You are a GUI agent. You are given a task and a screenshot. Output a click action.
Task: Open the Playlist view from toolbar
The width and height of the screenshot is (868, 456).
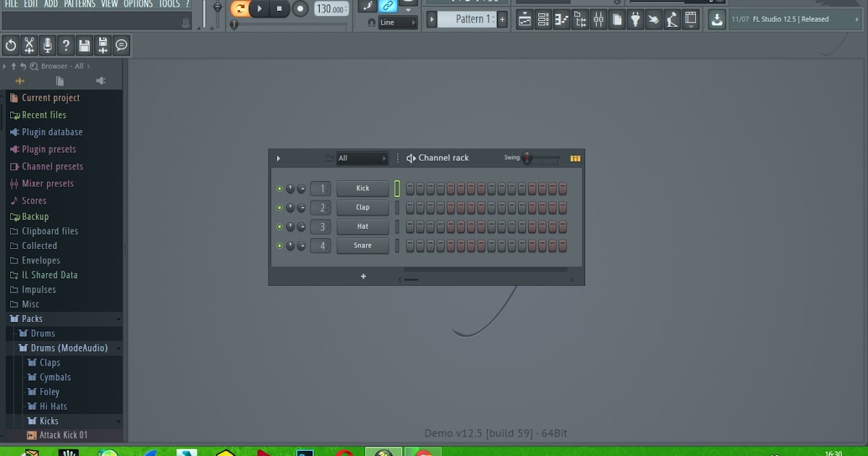pyautogui.click(x=525, y=20)
